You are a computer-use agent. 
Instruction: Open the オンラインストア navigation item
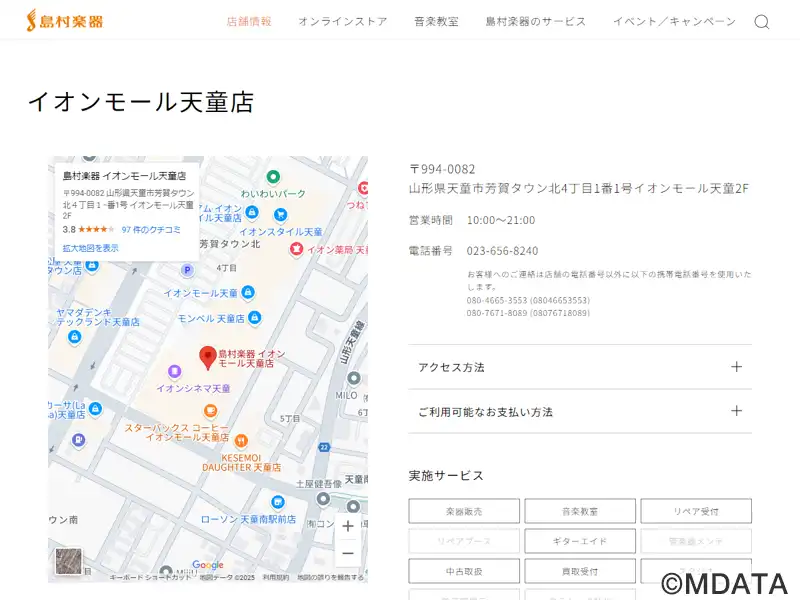[343, 21]
